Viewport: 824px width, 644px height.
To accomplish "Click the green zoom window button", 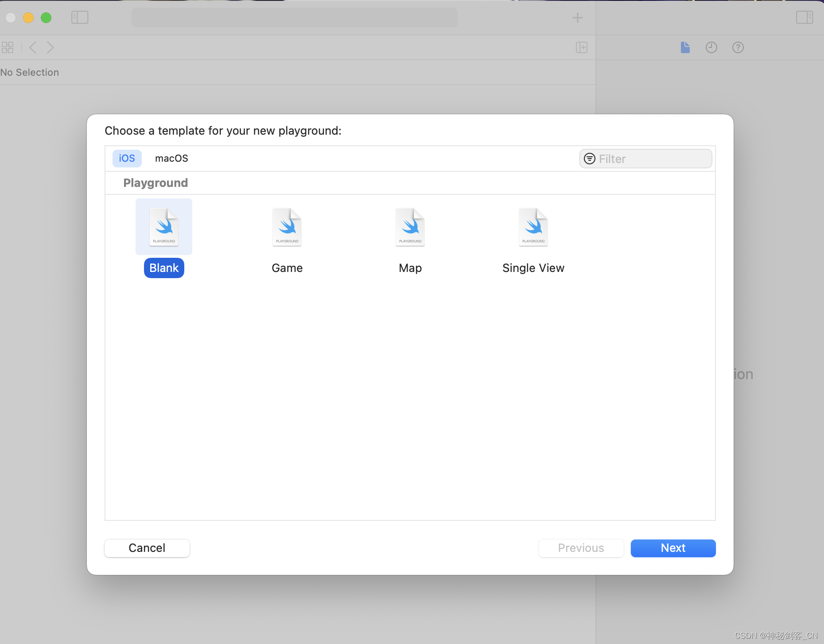I will (46, 18).
